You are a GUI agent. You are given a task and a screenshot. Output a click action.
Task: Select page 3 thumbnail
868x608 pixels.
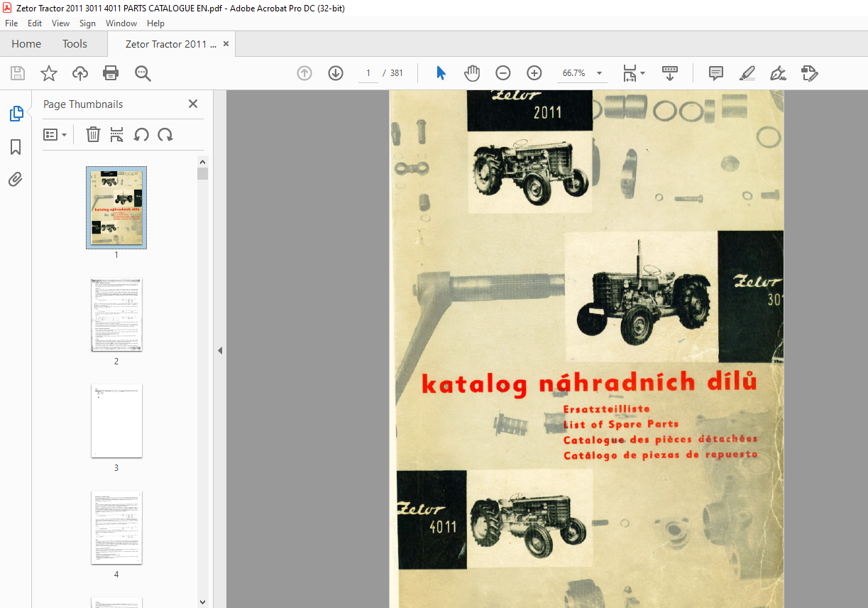[116, 421]
